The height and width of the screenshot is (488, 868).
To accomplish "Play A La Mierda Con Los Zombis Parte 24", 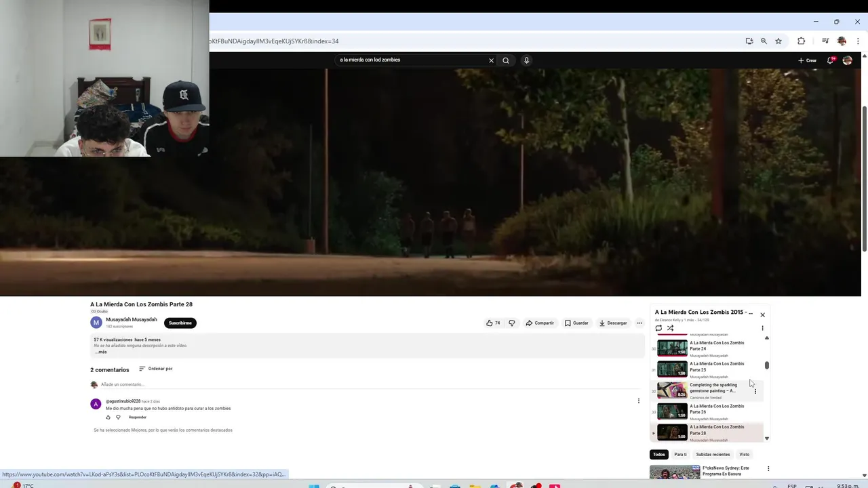I will (x=707, y=348).
